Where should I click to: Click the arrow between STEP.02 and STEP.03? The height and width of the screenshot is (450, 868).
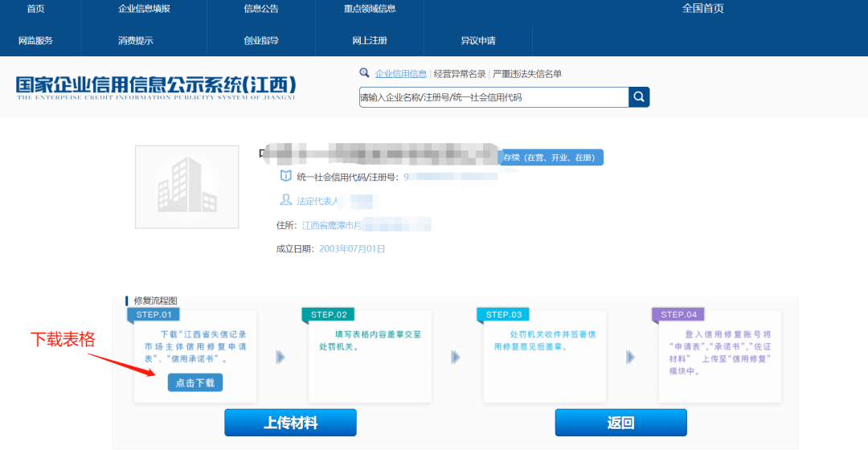point(456,357)
